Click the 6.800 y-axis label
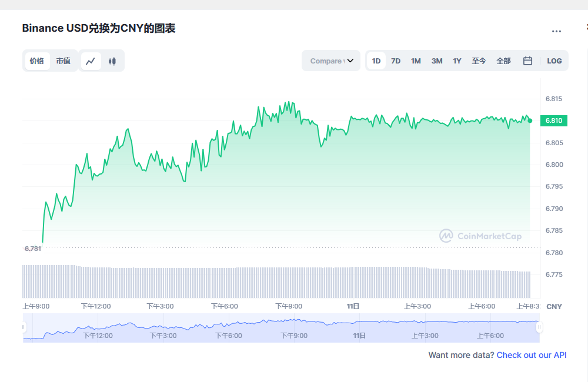Viewport: 588px width, 382px height. click(x=554, y=165)
